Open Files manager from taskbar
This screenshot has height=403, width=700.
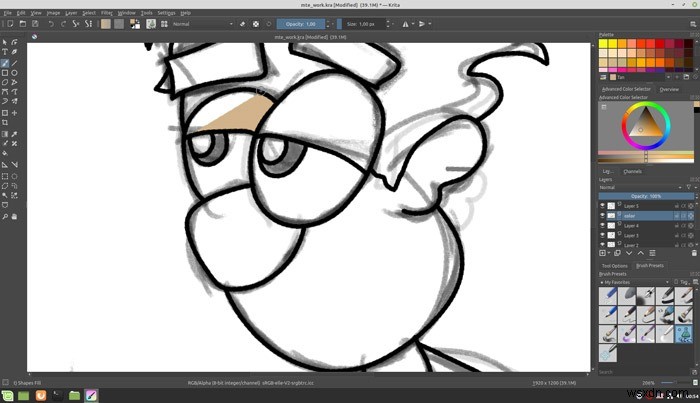pyautogui.click(x=75, y=395)
